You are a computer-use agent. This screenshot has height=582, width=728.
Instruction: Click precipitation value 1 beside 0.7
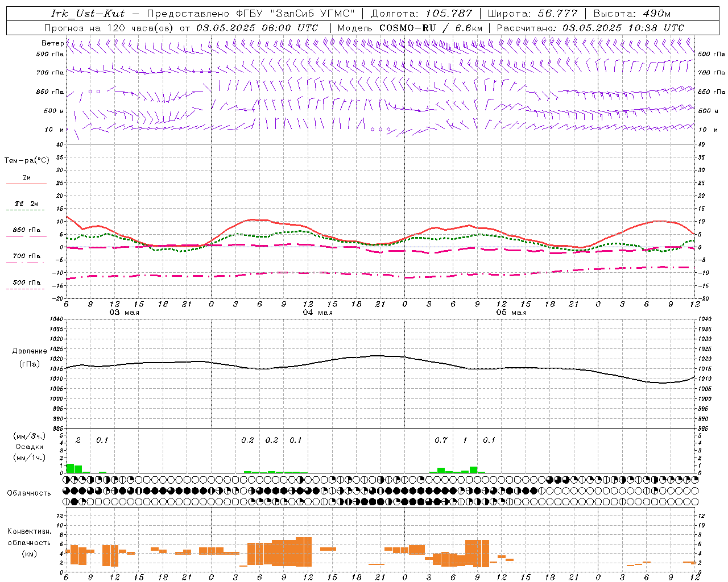465,440
